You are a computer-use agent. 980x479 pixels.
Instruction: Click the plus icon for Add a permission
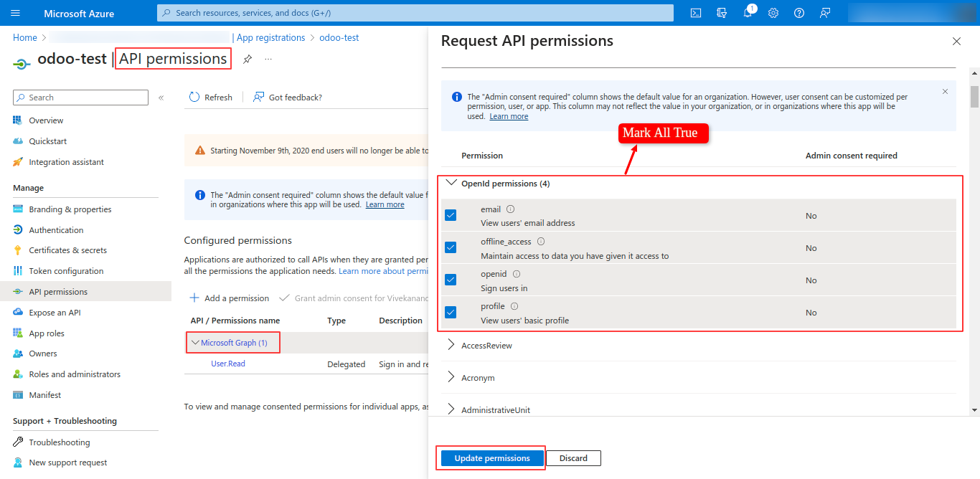(194, 298)
